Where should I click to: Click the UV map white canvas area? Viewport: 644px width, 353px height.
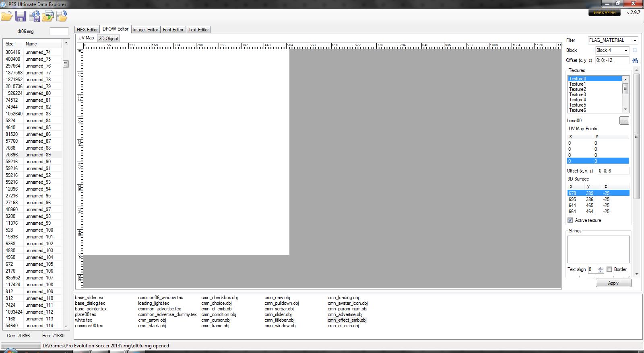coord(186,152)
